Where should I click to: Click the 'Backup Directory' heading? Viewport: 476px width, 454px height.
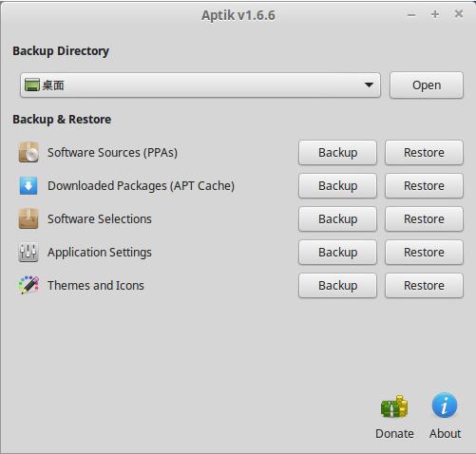(x=61, y=51)
